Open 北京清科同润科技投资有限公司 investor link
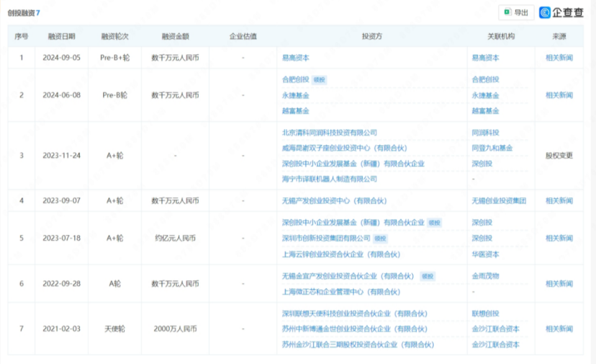 tap(330, 133)
